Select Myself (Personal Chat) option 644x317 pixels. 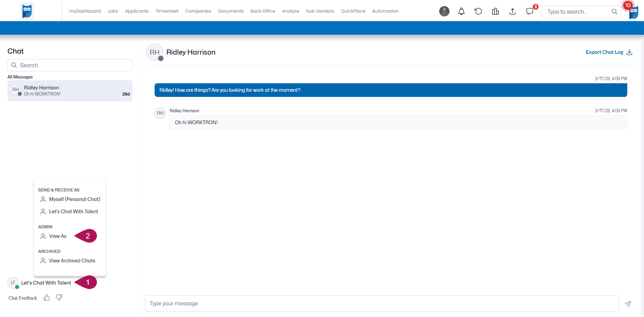tap(70, 199)
